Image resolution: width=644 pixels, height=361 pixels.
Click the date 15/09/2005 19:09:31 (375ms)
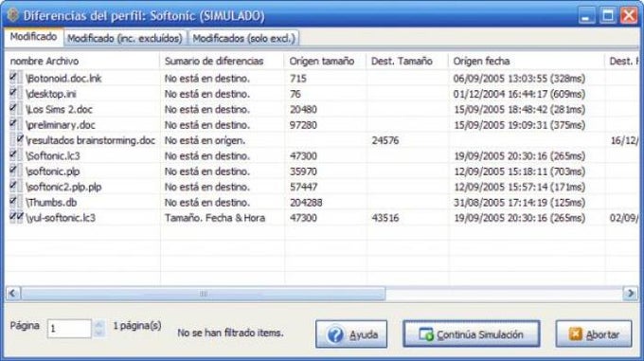tap(520, 125)
